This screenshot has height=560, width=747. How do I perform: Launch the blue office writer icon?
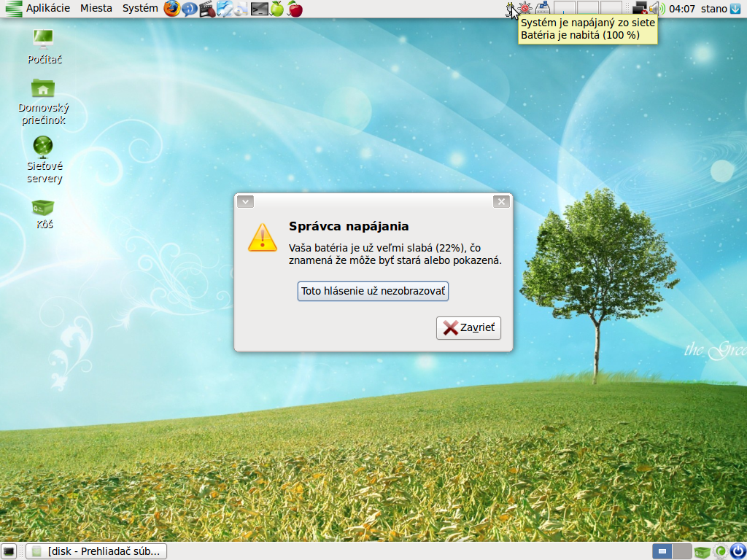click(224, 9)
